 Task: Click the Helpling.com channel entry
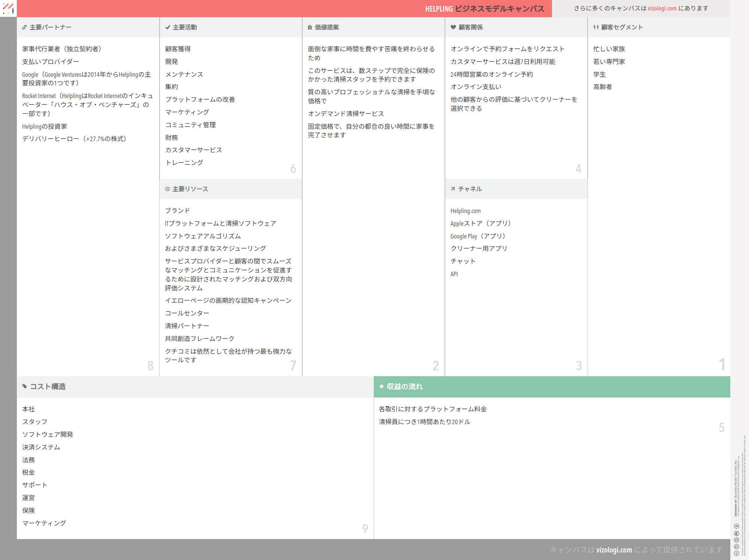coord(466,211)
